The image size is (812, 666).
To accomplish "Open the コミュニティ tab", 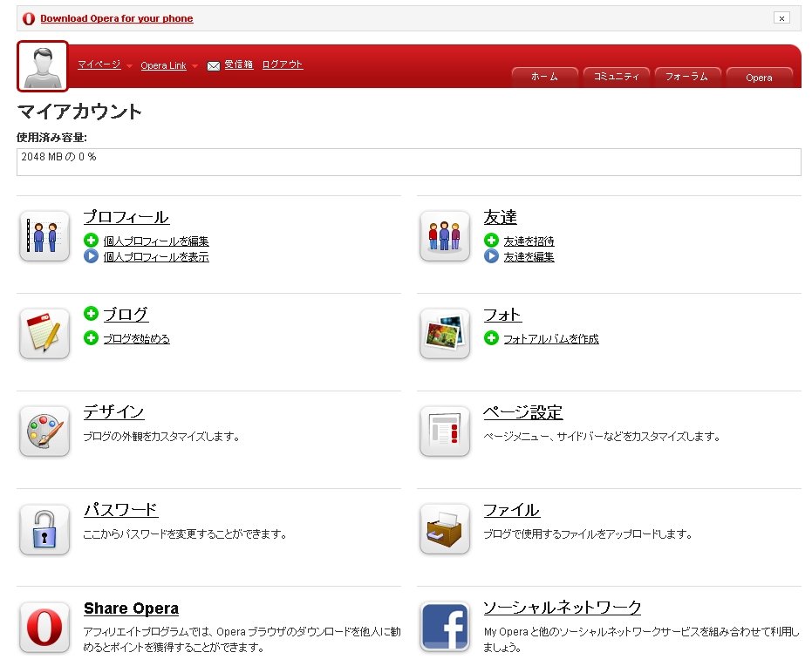I will click(616, 77).
